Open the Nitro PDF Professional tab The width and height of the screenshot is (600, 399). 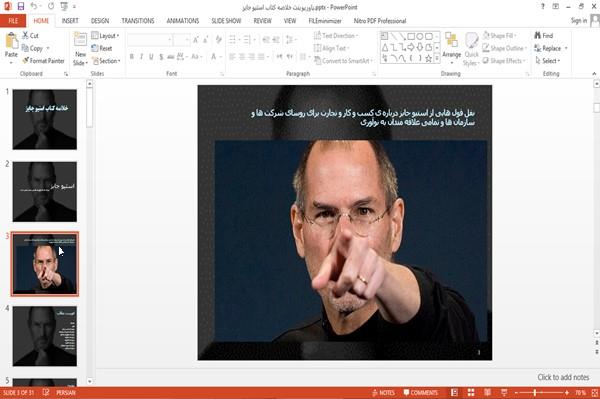point(380,21)
